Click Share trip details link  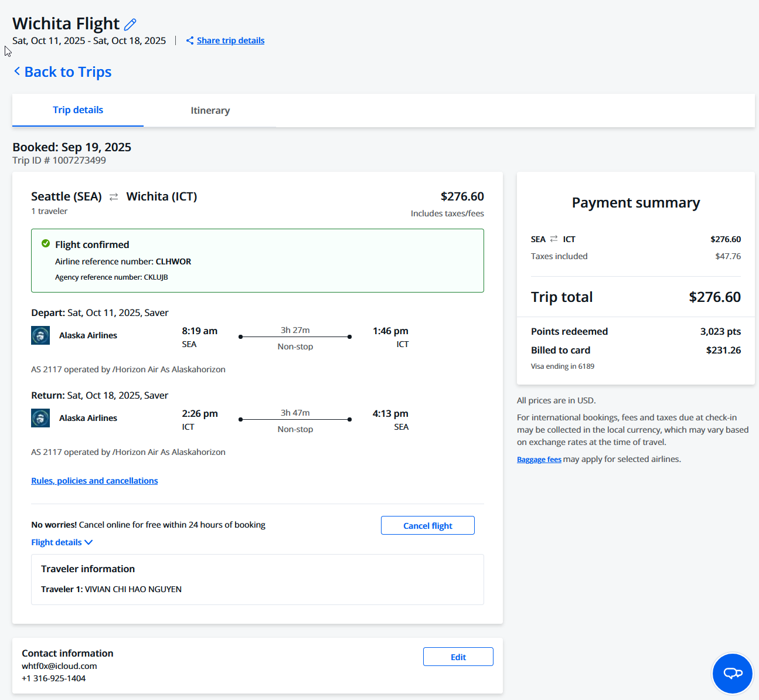230,40
